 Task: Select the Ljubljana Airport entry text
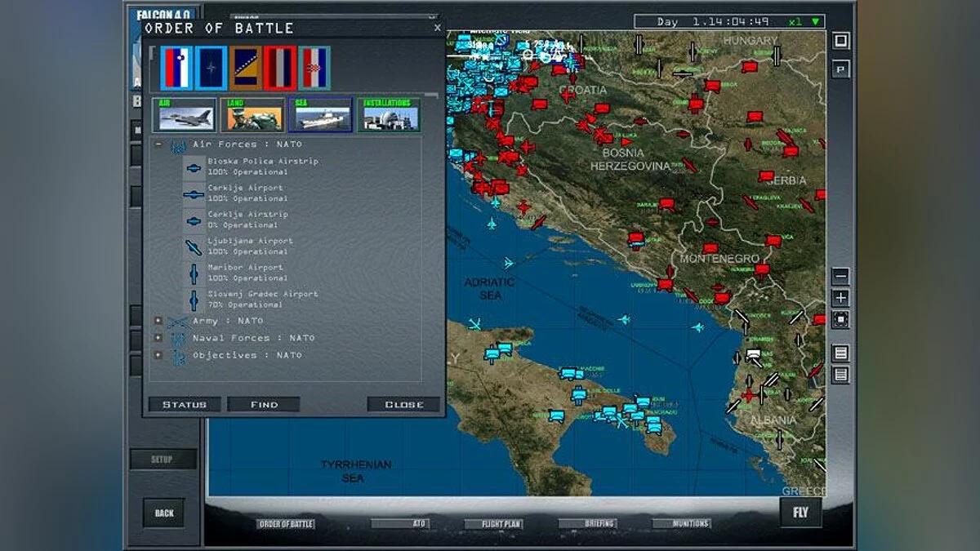click(x=250, y=246)
